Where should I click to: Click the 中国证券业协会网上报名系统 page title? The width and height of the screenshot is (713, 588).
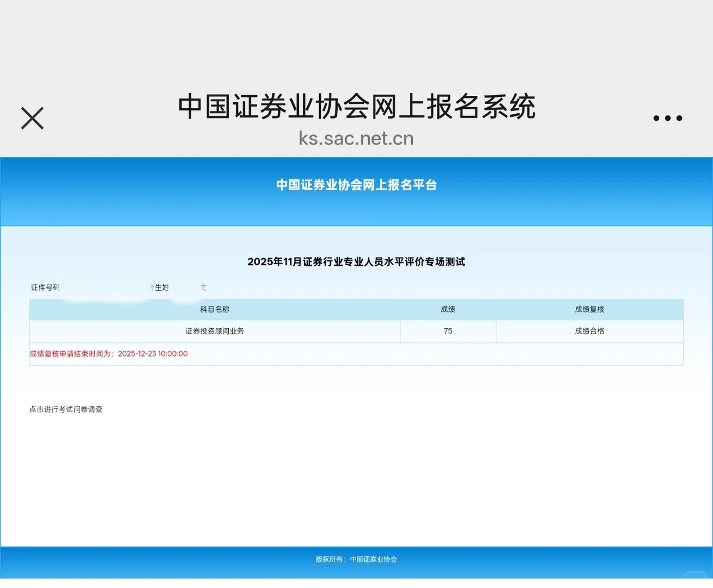pyautogui.click(x=356, y=107)
